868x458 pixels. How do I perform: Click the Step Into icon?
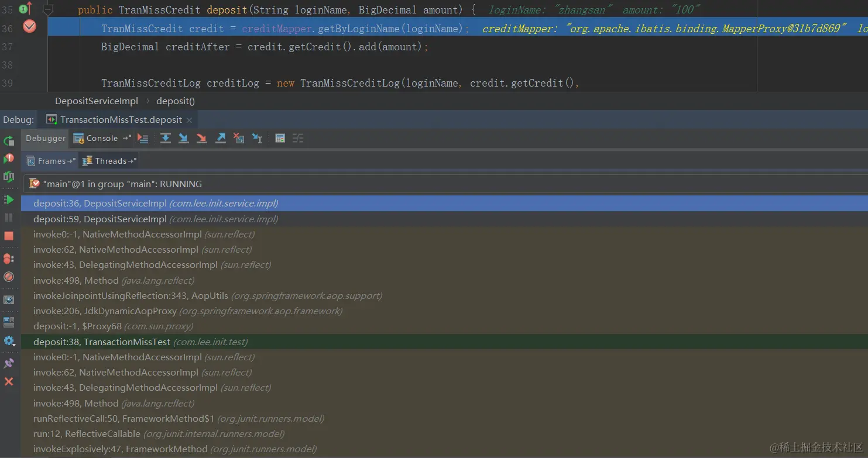(184, 138)
